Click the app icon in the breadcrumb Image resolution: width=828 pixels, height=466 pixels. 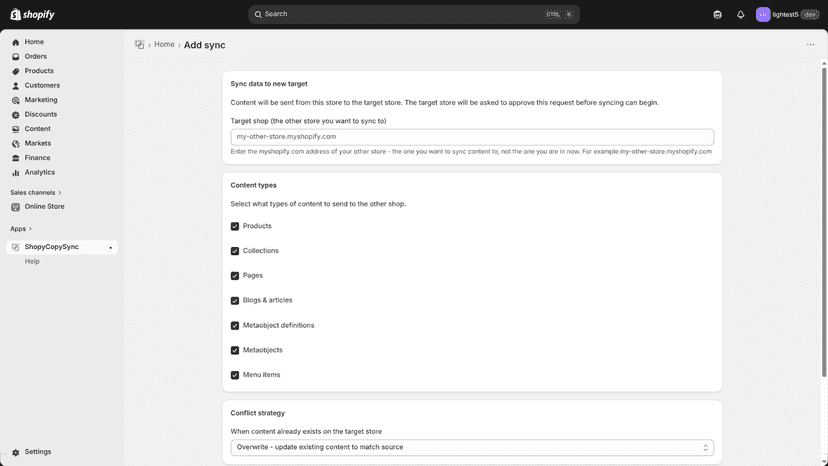[139, 45]
